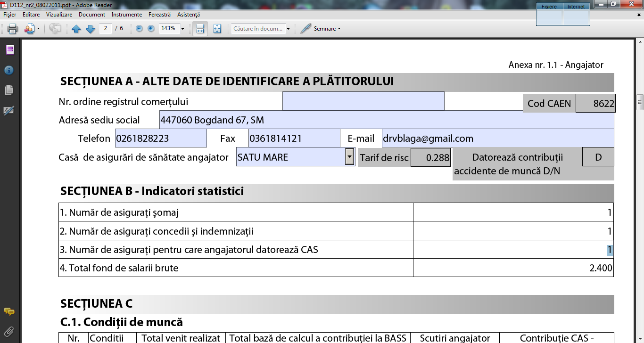Click Telefon field with 0261828223
644x343 pixels.
[x=161, y=138]
